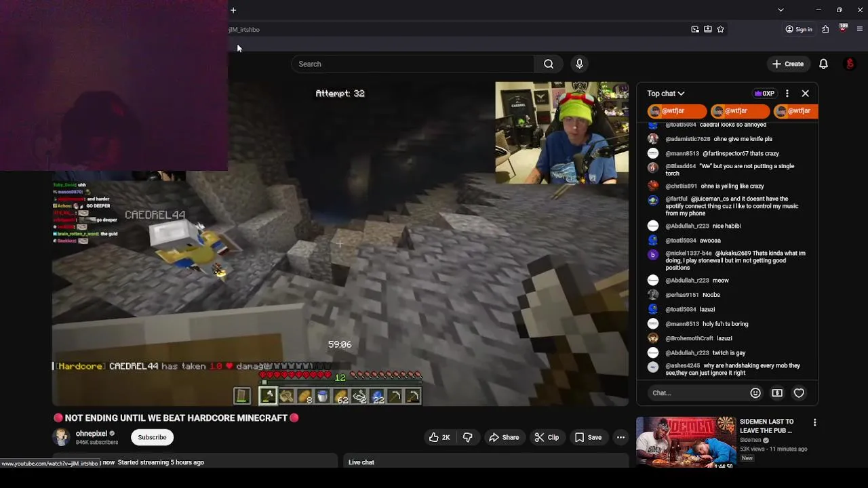Screen dimensions: 868x488
Task: Click the 'nice habibi' chat message
Action: [728, 226]
